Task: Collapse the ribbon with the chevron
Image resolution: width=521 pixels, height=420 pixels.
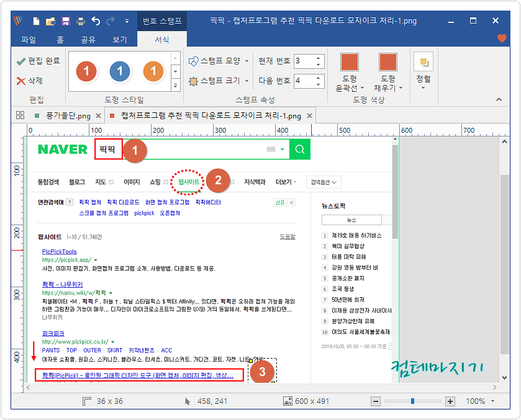Action: click(x=499, y=99)
